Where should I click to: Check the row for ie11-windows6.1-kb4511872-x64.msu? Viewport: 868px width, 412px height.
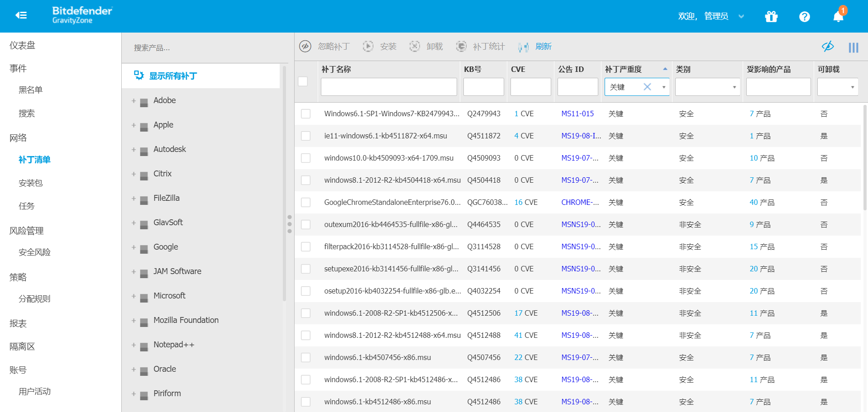(306, 136)
